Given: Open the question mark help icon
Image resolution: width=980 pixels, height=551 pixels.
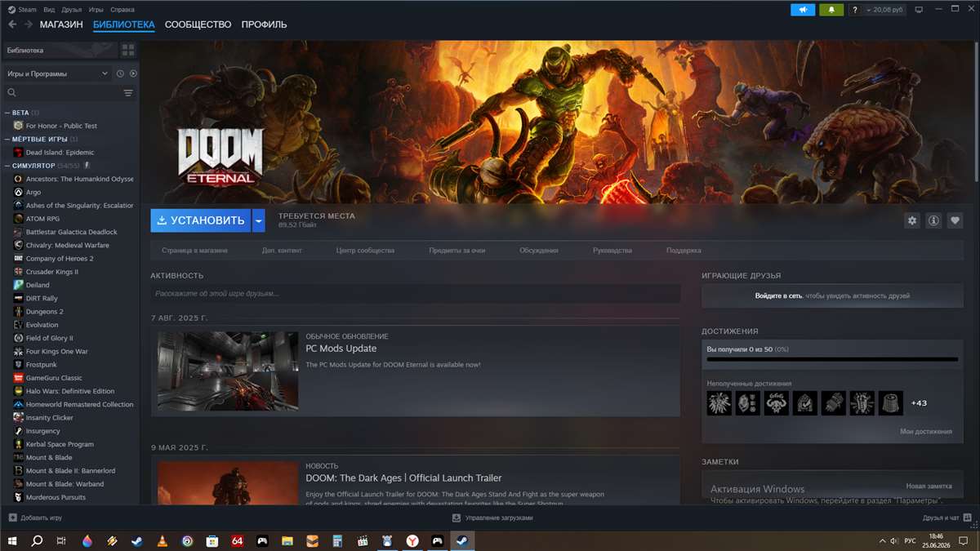Looking at the screenshot, I should click(x=854, y=10).
